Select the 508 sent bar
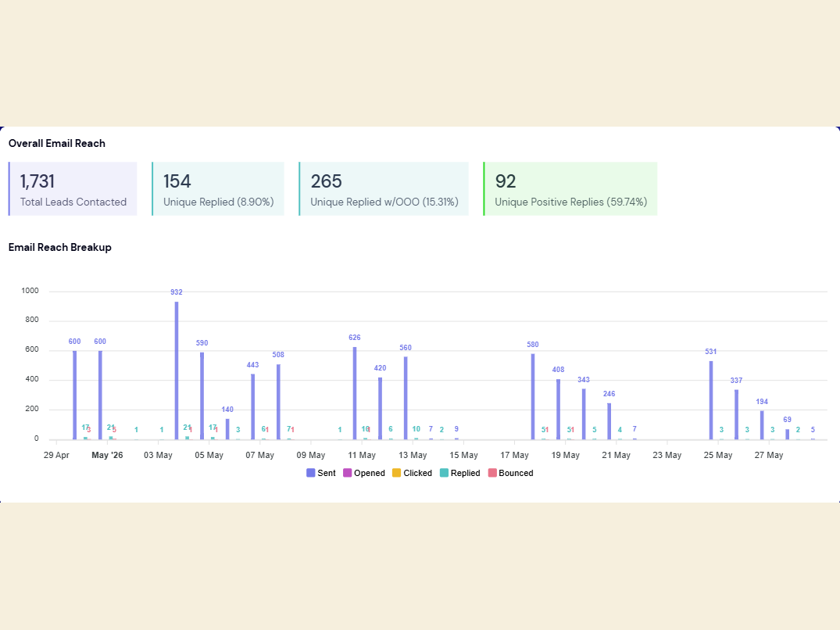Viewport: 840px width, 630px height. pos(279,403)
